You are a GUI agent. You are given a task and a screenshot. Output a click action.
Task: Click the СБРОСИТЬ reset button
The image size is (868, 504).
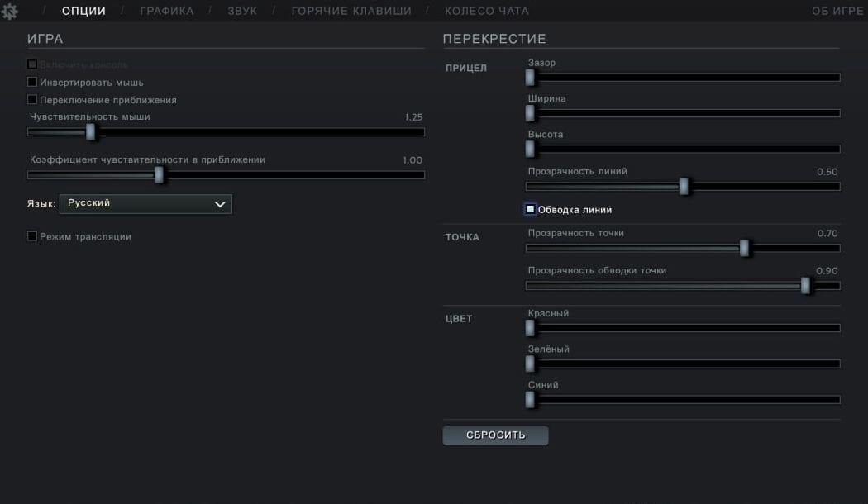point(495,435)
